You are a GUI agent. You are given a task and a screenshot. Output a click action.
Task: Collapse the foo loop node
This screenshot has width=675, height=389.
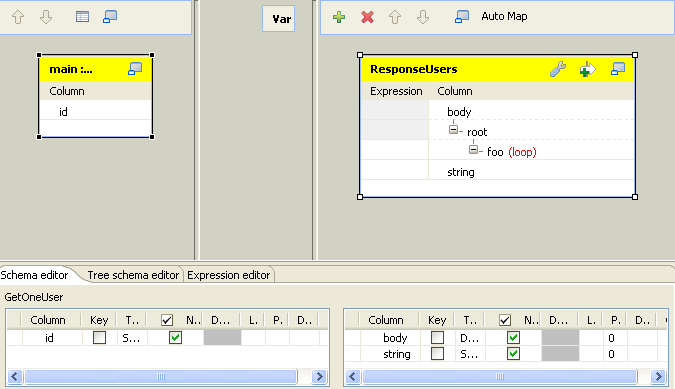473,150
